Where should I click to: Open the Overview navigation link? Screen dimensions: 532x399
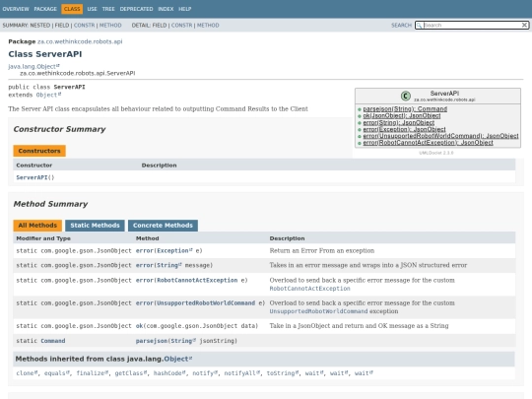click(x=16, y=9)
